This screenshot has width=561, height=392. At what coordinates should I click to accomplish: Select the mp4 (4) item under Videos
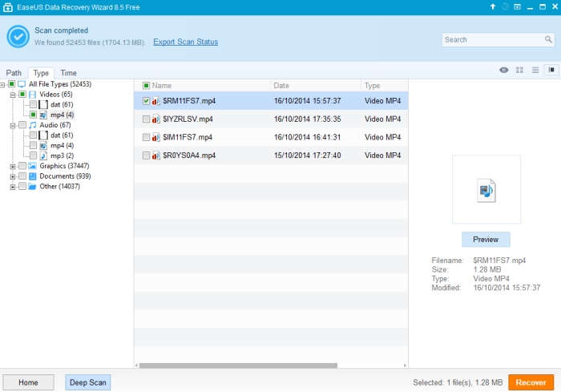click(x=62, y=115)
